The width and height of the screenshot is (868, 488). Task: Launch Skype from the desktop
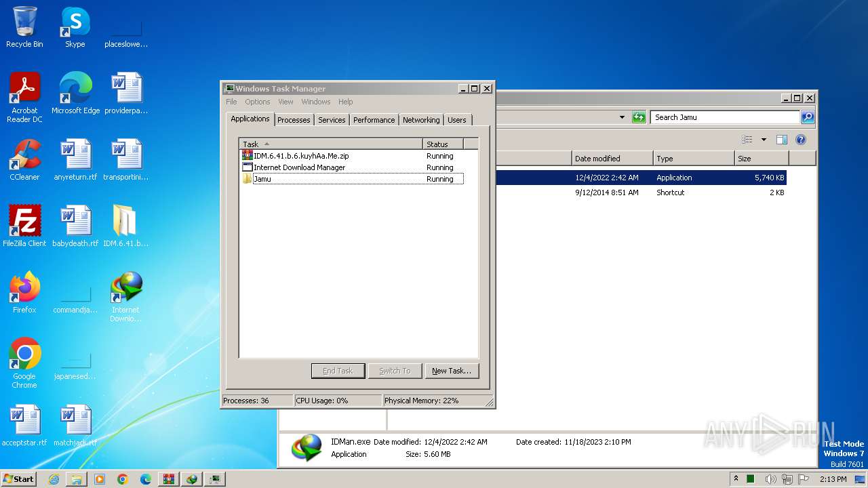click(75, 27)
